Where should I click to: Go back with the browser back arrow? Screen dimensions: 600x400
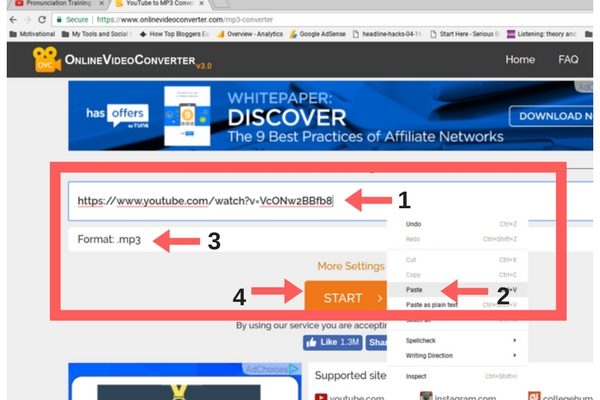[13, 20]
